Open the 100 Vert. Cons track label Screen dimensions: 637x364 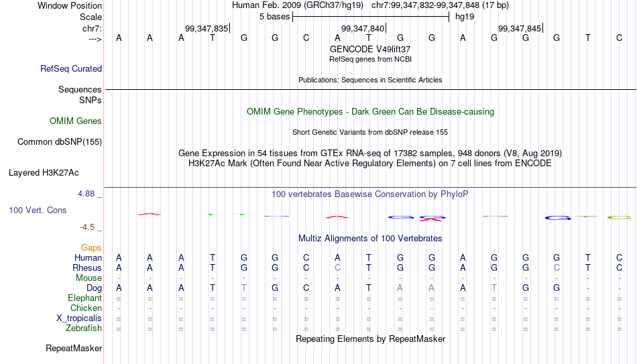[38, 210]
